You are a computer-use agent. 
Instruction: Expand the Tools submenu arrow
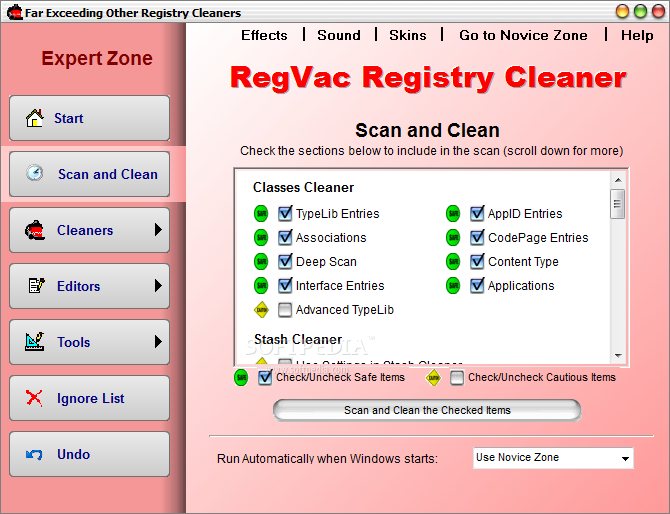click(158, 341)
